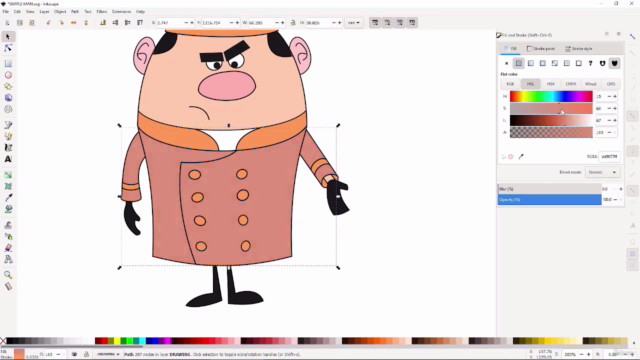Click the RGBA hex color field
This screenshot has width=640, height=360.
coord(609,157)
